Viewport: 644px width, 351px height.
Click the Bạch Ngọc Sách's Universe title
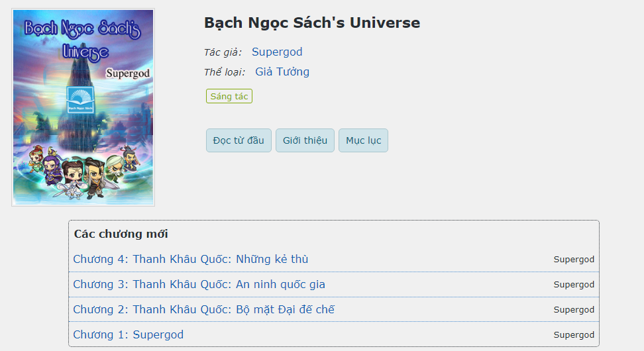click(311, 23)
